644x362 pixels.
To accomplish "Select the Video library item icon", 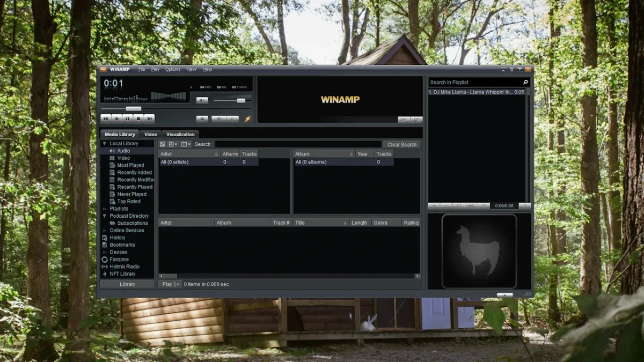I will pos(112,158).
